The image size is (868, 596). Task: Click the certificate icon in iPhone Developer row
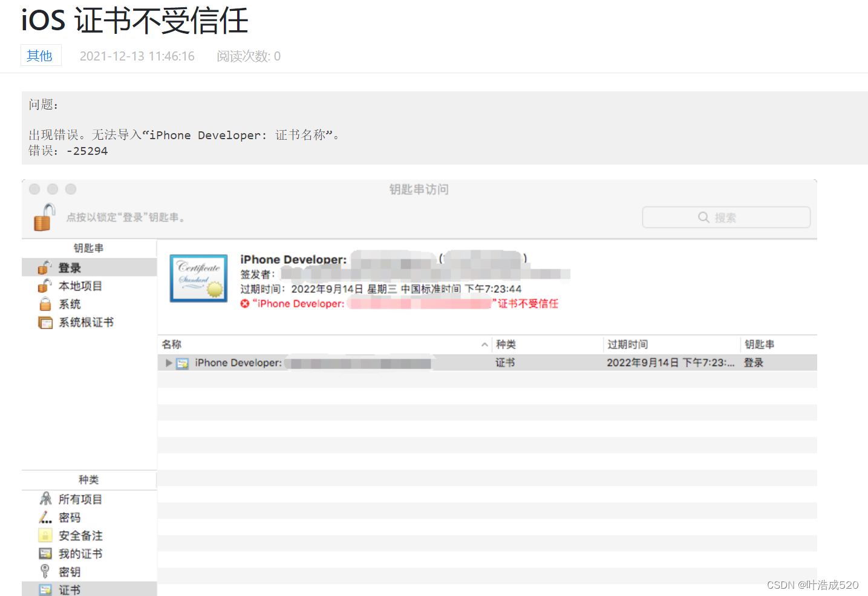[x=182, y=364]
